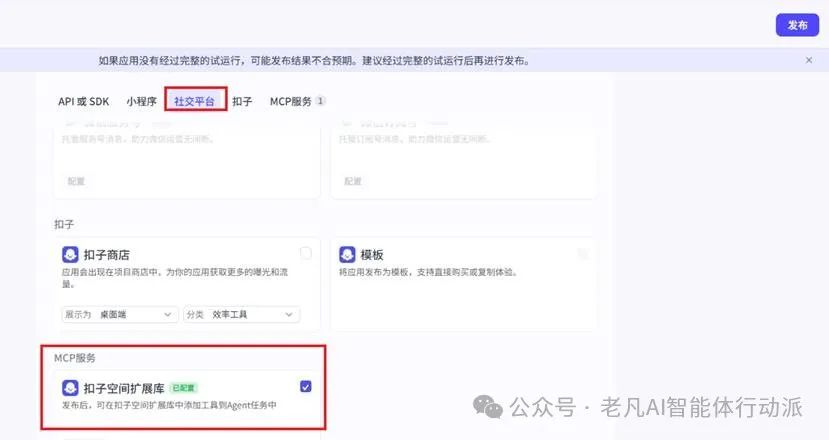Tick the 模板 checkbox

tap(583, 253)
